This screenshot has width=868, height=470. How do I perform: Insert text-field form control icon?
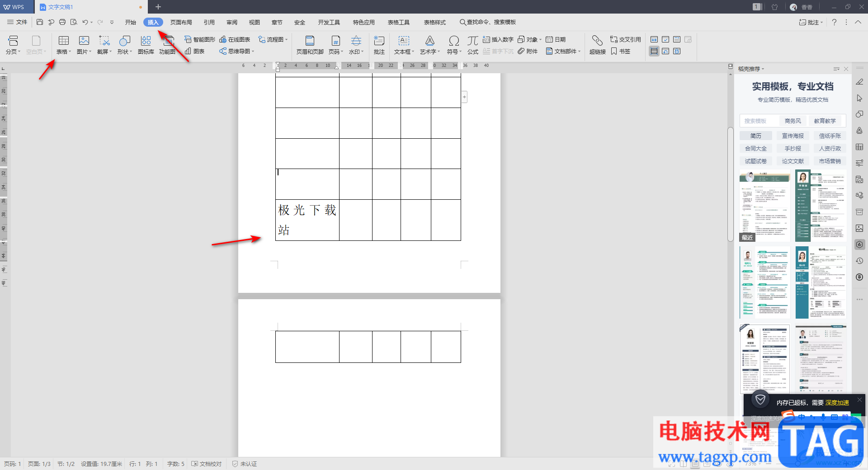click(654, 40)
